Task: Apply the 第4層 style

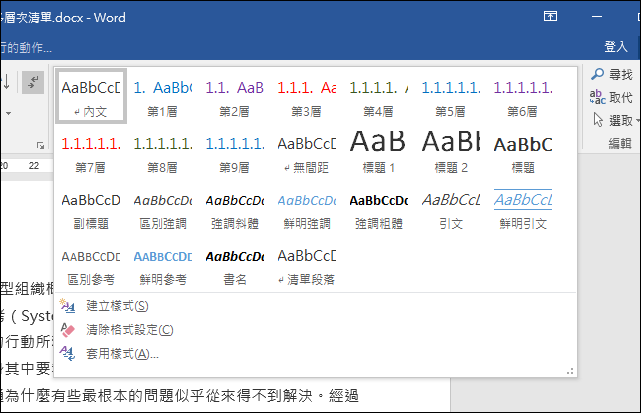Action: pos(379,97)
